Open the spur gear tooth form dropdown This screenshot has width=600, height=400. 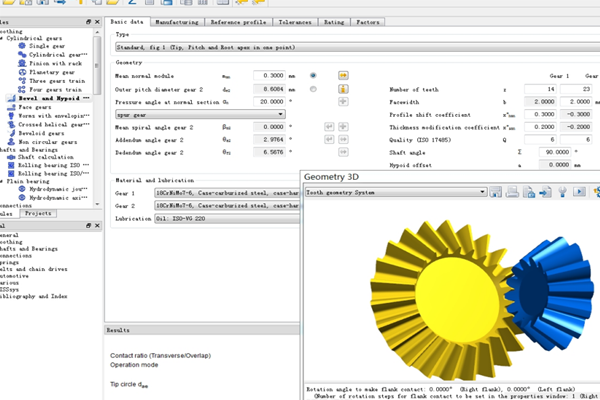200,114
